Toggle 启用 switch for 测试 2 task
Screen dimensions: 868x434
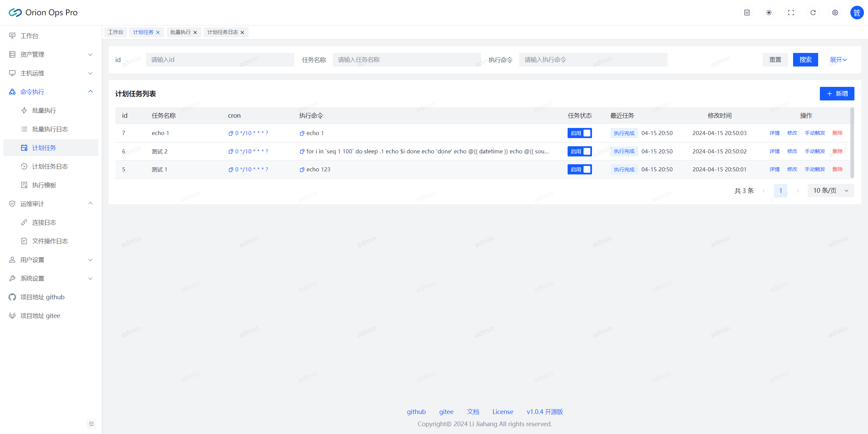[x=579, y=151]
